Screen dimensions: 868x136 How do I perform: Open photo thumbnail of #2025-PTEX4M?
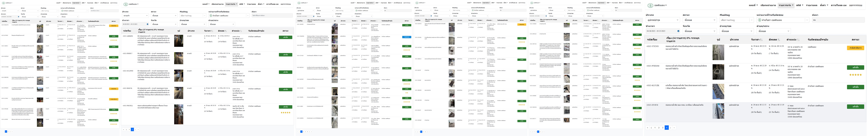pyautogui.click(x=718, y=72)
